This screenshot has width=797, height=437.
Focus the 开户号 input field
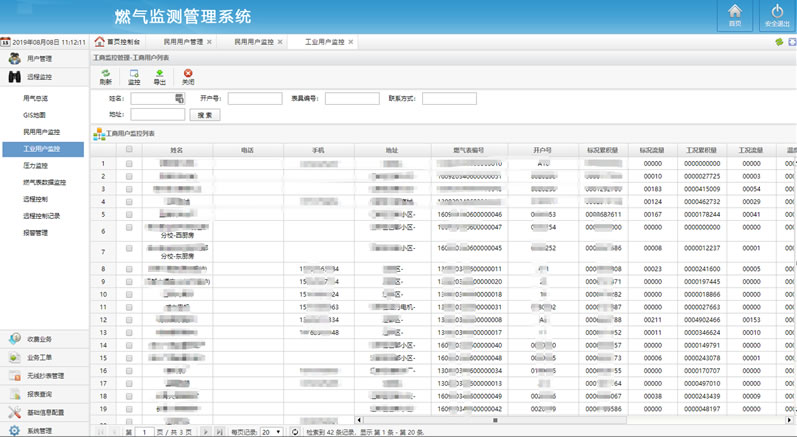(x=255, y=98)
